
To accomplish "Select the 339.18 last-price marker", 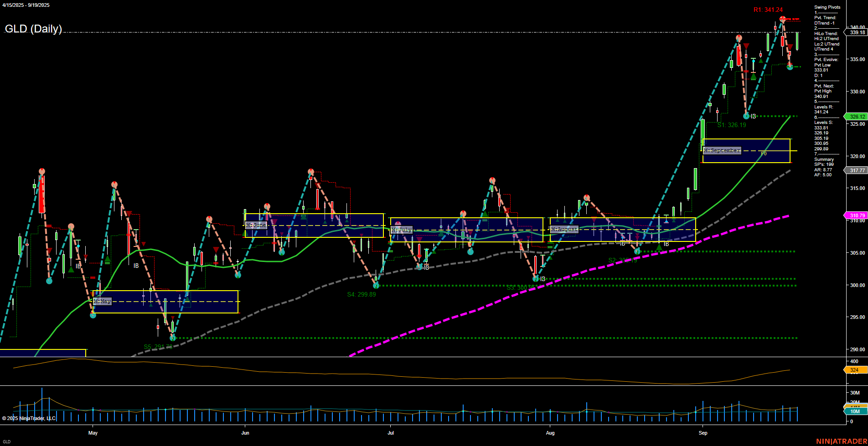I will [856, 32].
